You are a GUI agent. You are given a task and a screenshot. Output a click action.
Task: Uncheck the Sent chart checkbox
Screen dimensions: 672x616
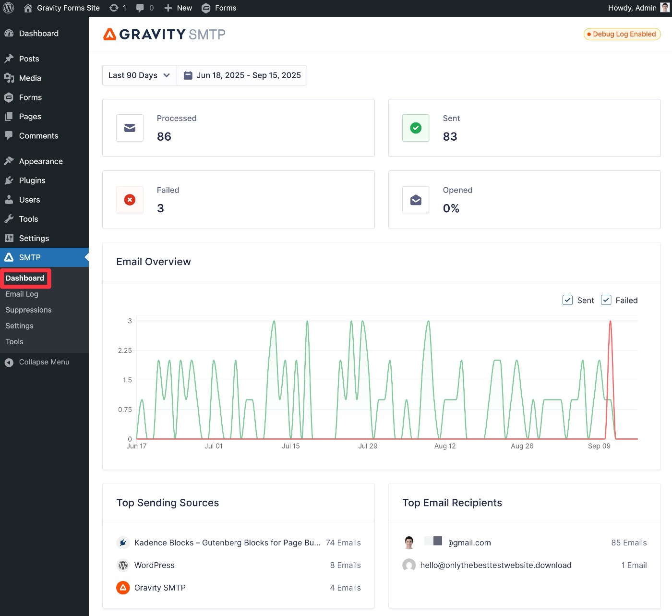[x=567, y=300]
